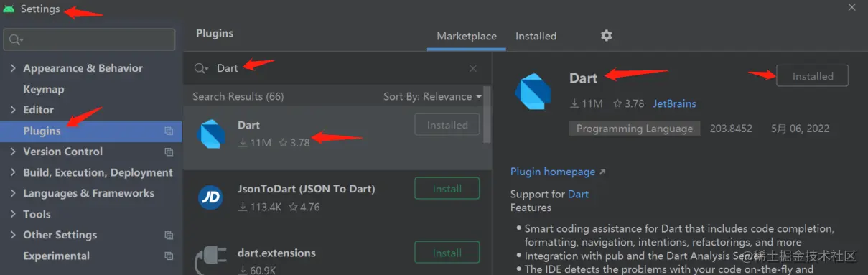Install the JsonToDart plugin
This screenshot has height=275, width=868.
(447, 189)
